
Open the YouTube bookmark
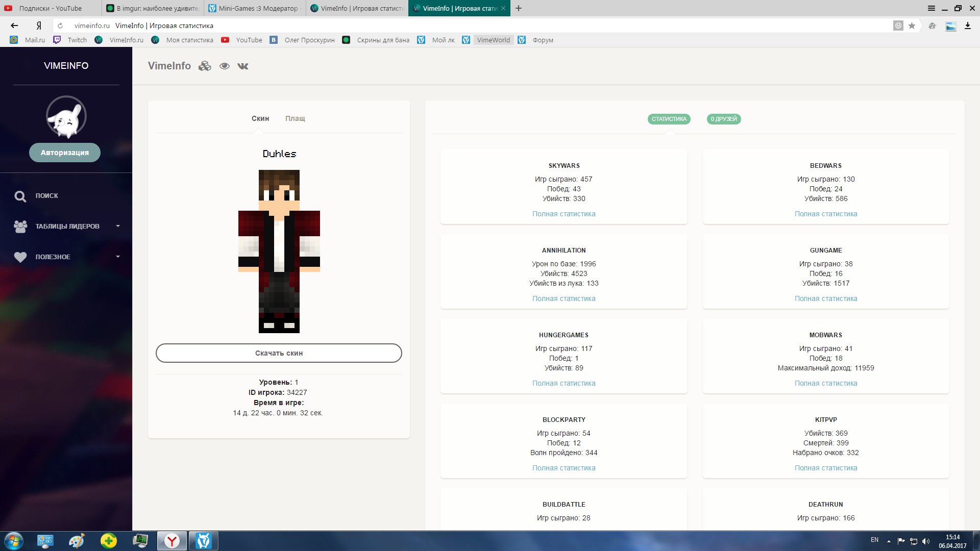click(x=242, y=40)
